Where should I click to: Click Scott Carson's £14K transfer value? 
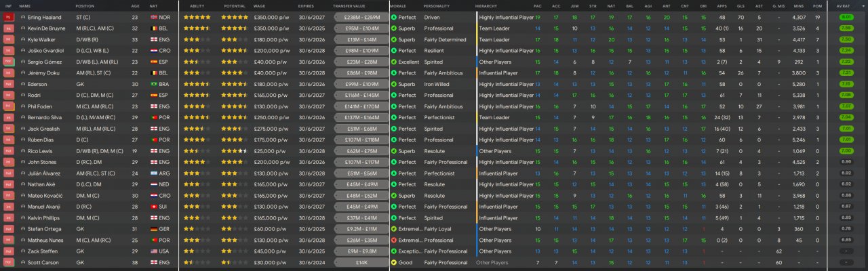(x=361, y=263)
